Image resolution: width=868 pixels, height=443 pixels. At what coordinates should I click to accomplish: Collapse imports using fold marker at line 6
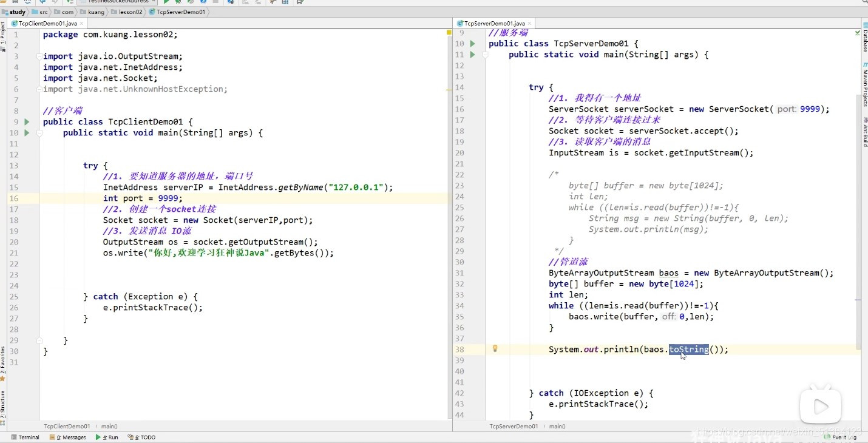click(x=38, y=89)
